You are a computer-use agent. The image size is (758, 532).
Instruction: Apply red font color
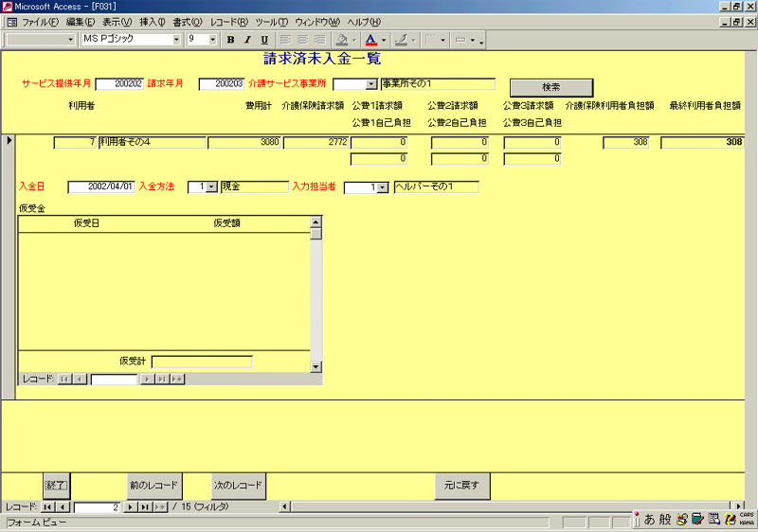(x=371, y=40)
